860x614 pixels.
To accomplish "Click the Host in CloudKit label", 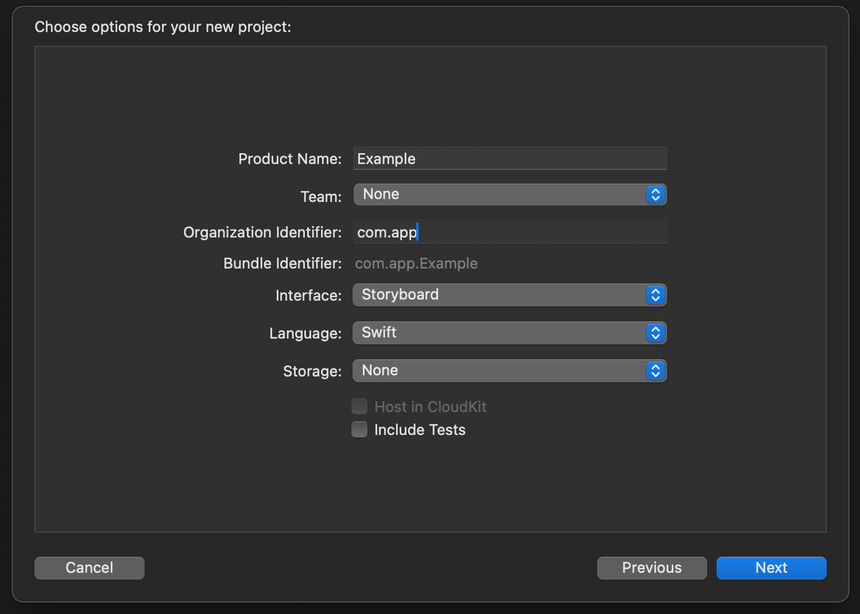I will [430, 407].
